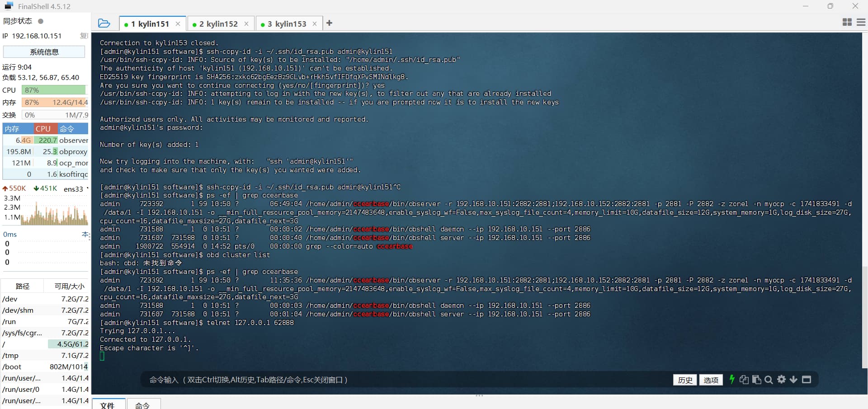Click the 本 latency target link
The image size is (868, 409).
point(85,234)
